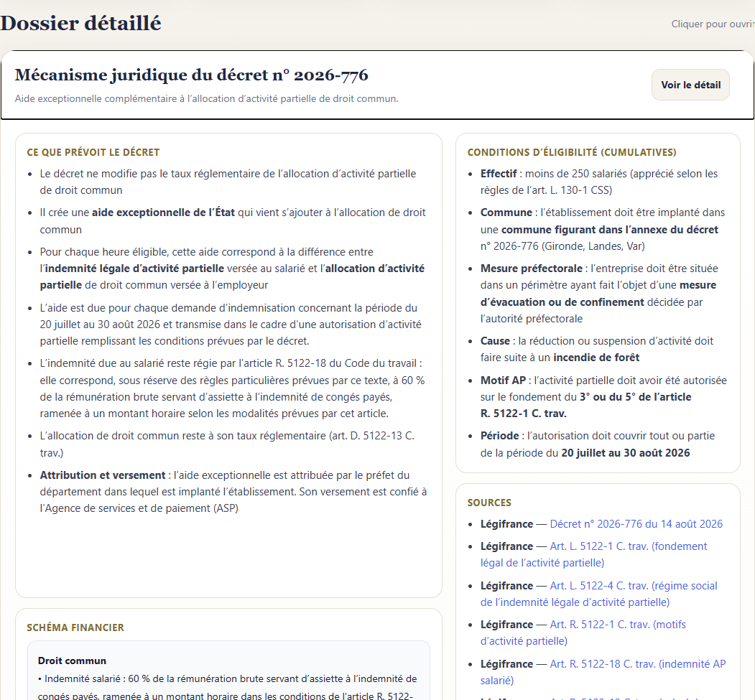Open the Art. L. 5122-1 C. trav. source link
The width and height of the screenshot is (755, 700).
pyautogui.click(x=593, y=555)
